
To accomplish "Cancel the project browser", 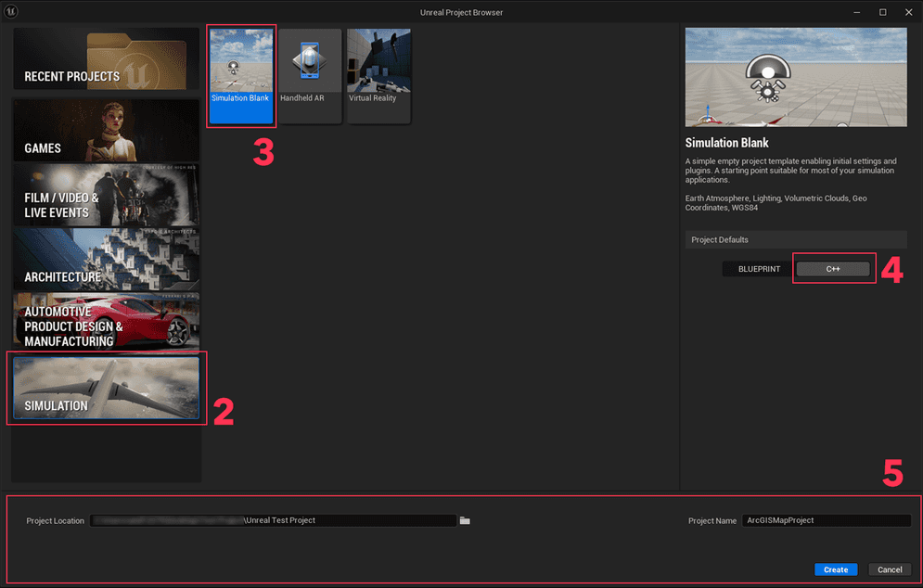I will [890, 569].
